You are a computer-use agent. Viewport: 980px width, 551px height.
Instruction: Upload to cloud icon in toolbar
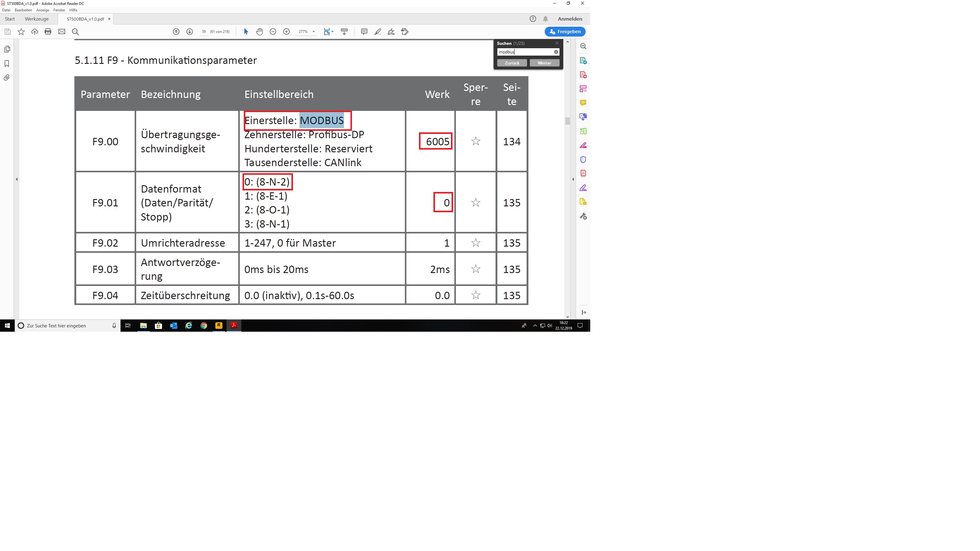(x=35, y=32)
